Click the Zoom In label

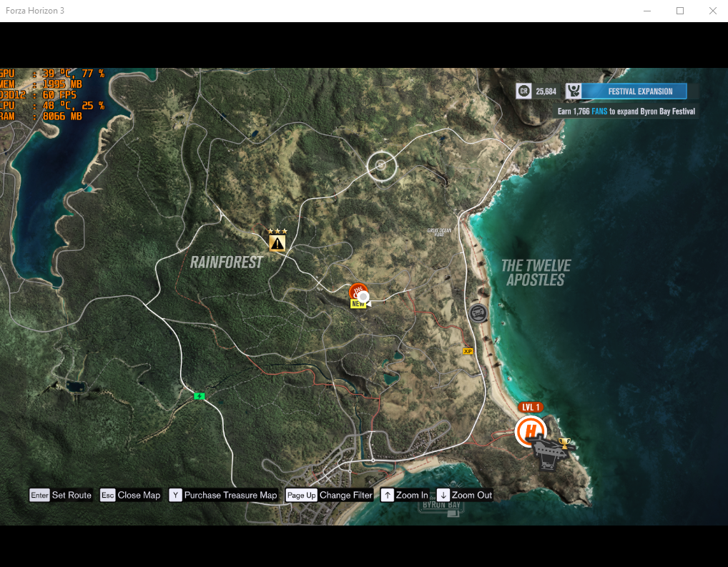(x=412, y=495)
